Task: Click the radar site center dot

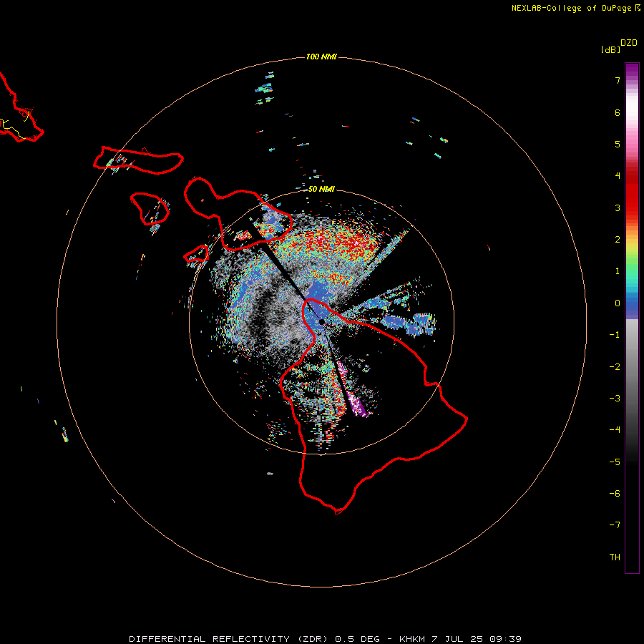Action: coord(321,321)
